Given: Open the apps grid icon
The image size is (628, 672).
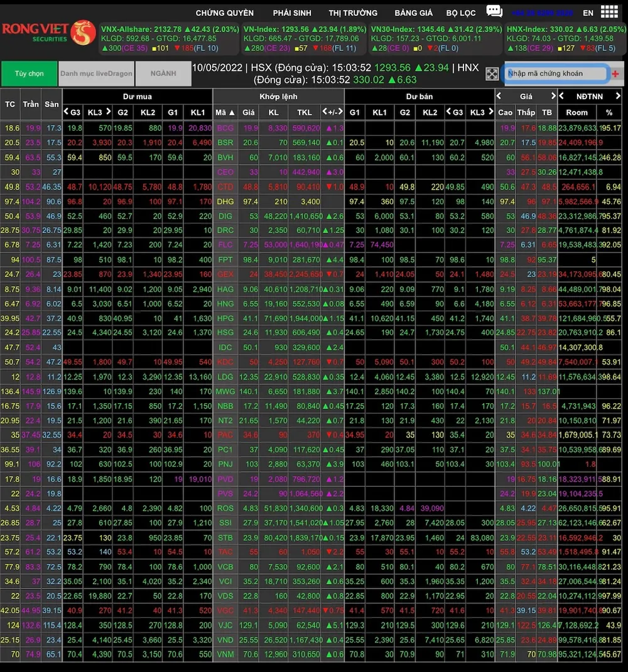Looking at the screenshot, I should (x=609, y=12).
